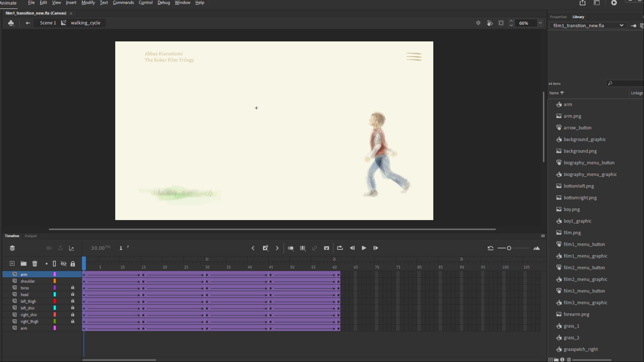This screenshot has width=644, height=362.
Task: Toggle hide all layers eye icon
Action: 63,264
